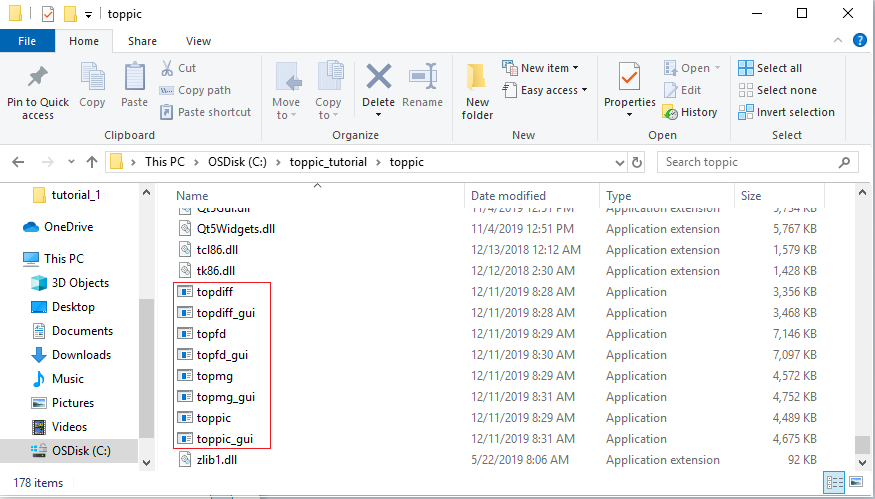Click Select all
The height and width of the screenshot is (499, 875).
[770, 68]
